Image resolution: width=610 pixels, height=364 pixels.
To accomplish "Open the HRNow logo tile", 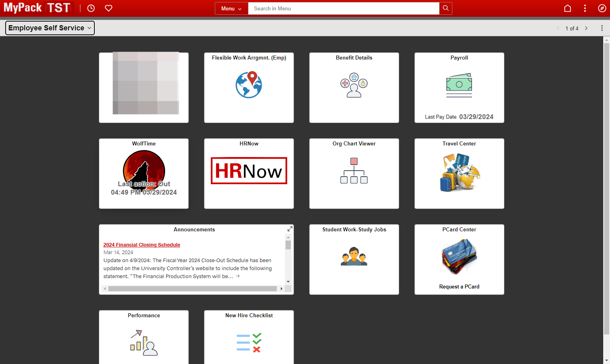I will tap(249, 171).
